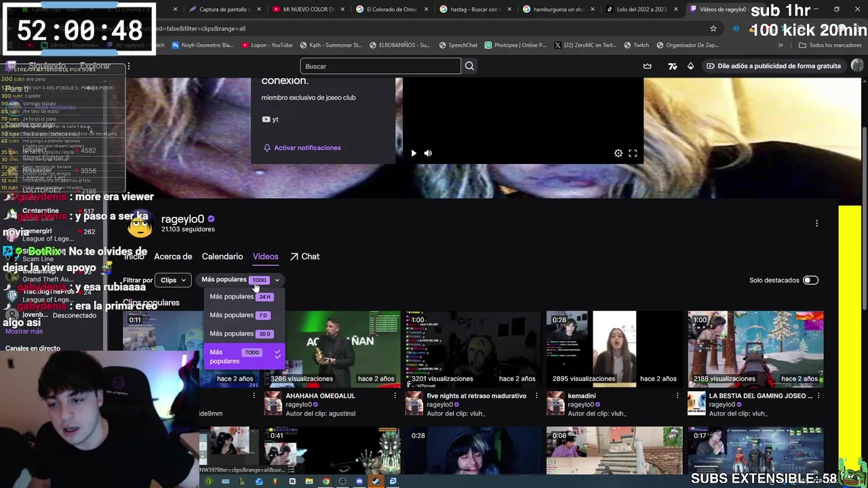Image resolution: width=868 pixels, height=488 pixels.
Task: Select the Vídeos tab
Action: (x=265, y=256)
